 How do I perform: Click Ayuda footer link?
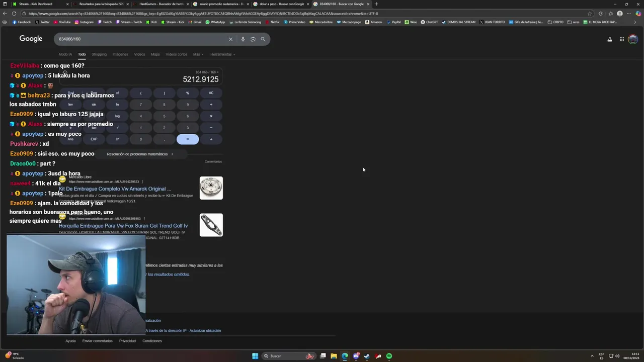coord(70,341)
